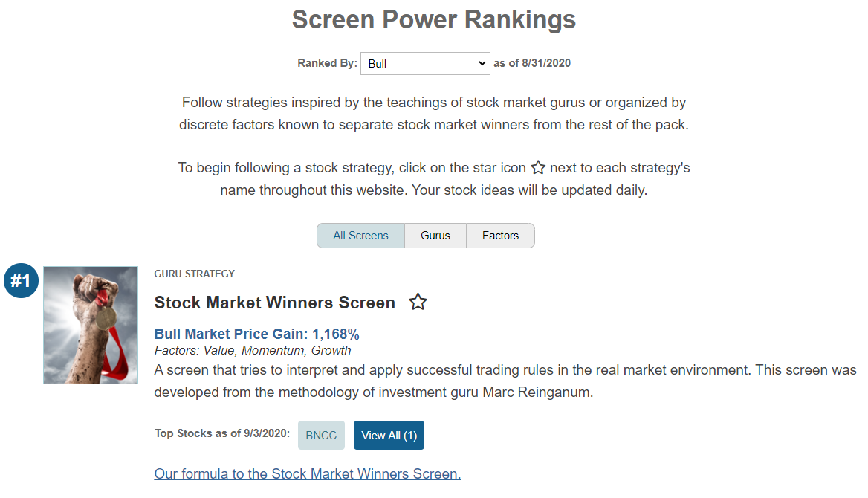Click the Ranked By label
The width and height of the screenshot is (868, 498).
tap(327, 63)
